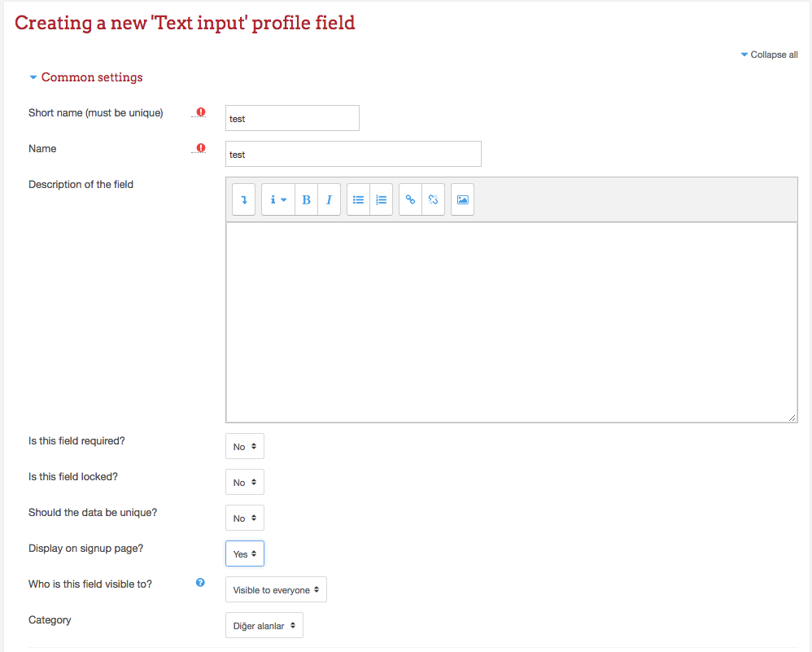The height and width of the screenshot is (652, 812).
Task: Open 'Display on signup page?' Yes dropdown
Action: 245,554
